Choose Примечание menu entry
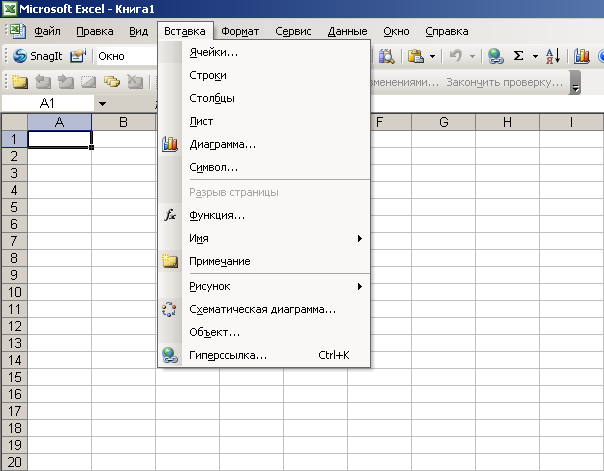 pyautogui.click(x=264, y=261)
